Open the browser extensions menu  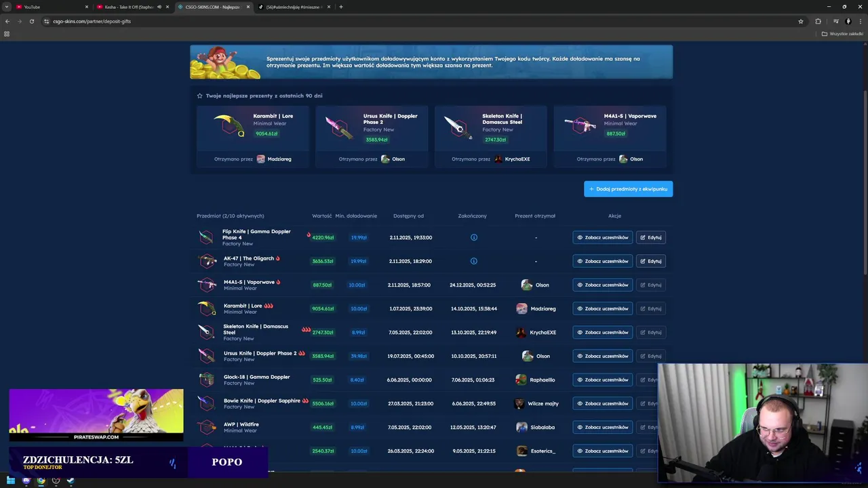818,21
